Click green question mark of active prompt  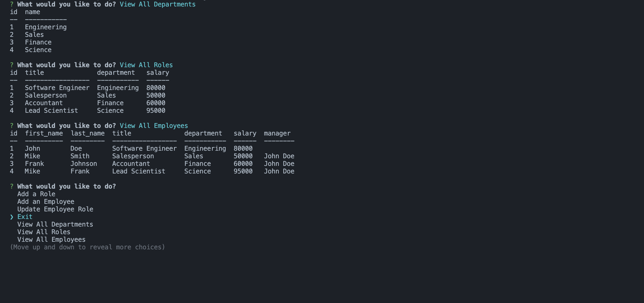pos(12,186)
